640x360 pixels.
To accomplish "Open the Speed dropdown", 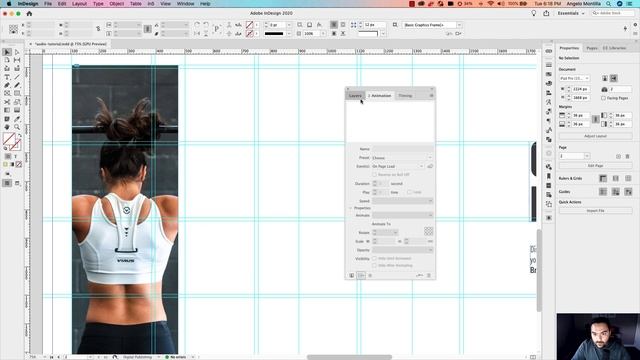I will pyautogui.click(x=402, y=201).
